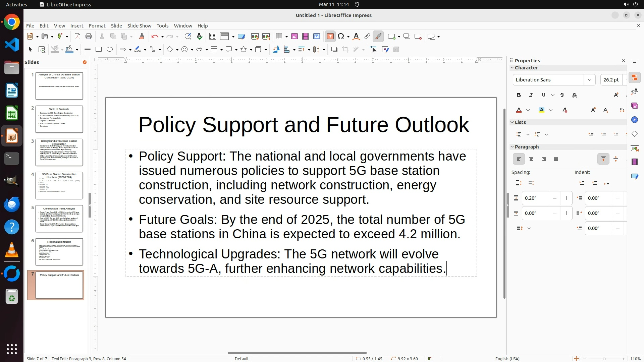Image resolution: width=644 pixels, height=362 pixels.
Task: Click the Display Grid icon
Action: click(212, 37)
